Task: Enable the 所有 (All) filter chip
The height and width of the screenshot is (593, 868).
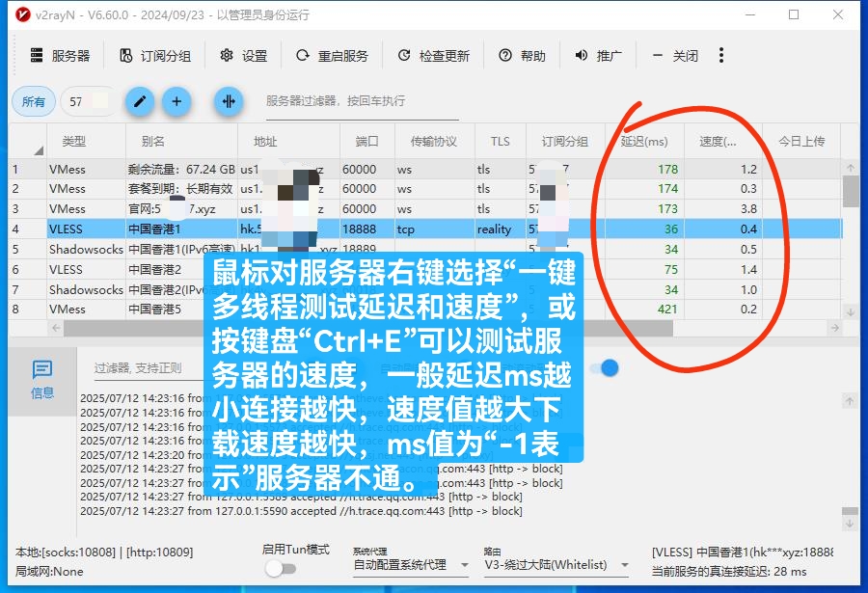Action: pos(33,101)
